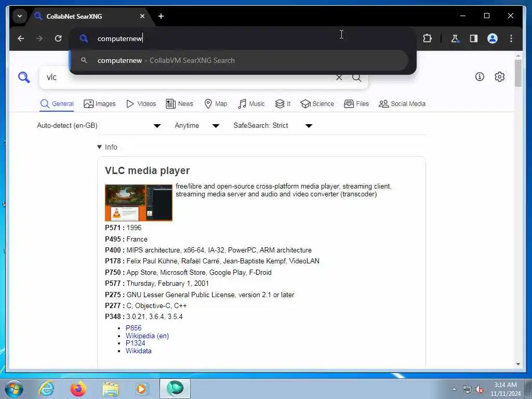Screen dimensions: 532x399
Task: Switch to the Files category
Action: point(356,104)
